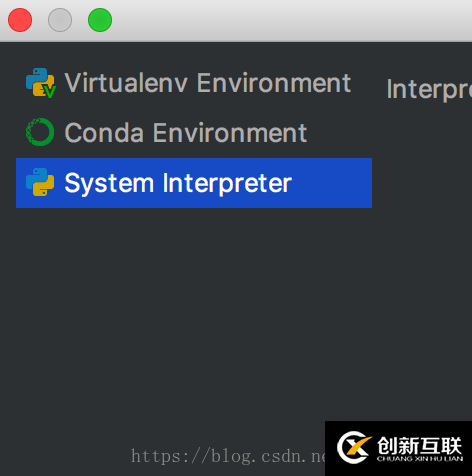
Task: Click the orange Chuang Xin logo emblem
Action: (x=354, y=447)
